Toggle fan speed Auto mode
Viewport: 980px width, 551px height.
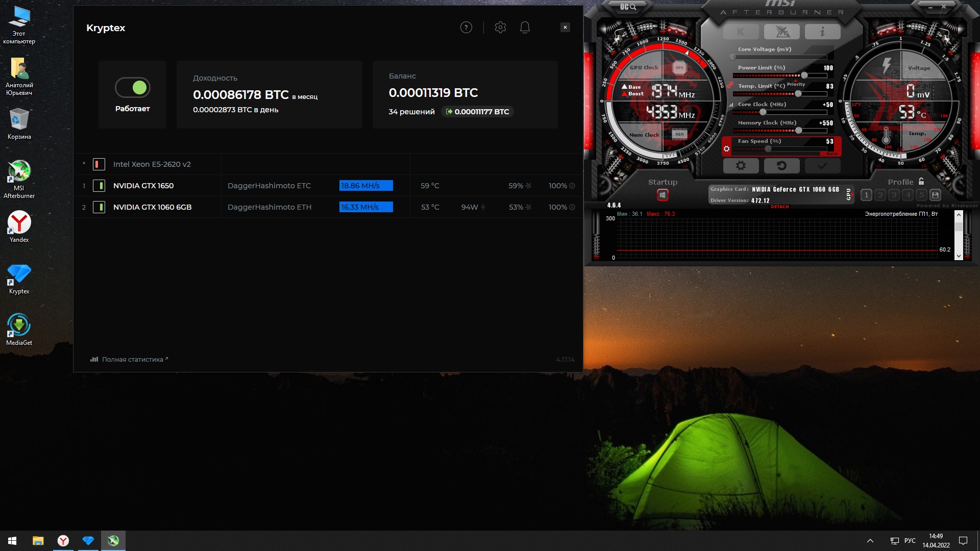(x=831, y=154)
